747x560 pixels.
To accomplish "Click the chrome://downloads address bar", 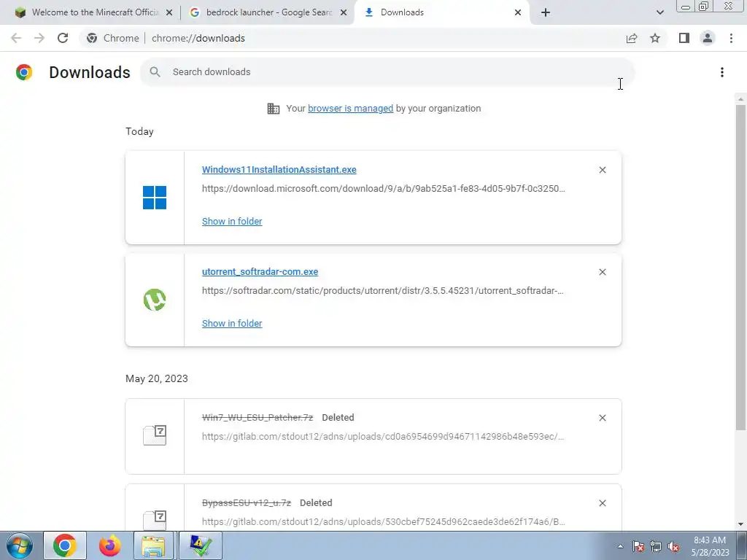I will pyautogui.click(x=198, y=38).
